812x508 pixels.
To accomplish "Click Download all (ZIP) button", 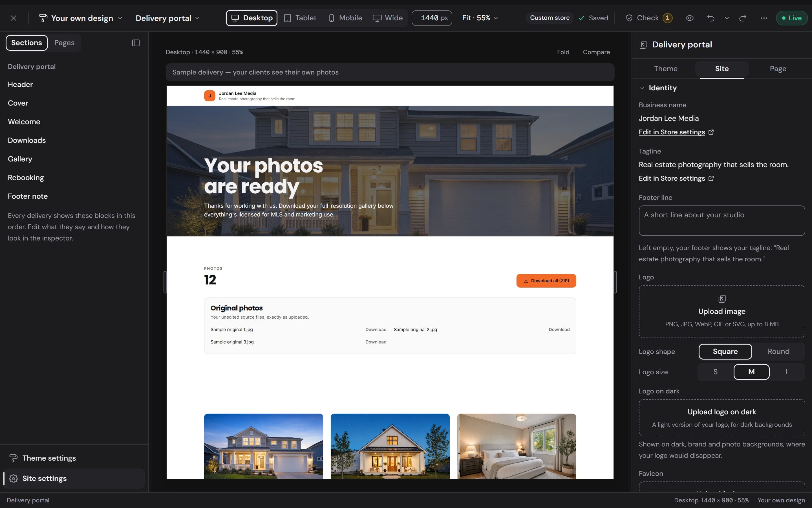I will [546, 281].
